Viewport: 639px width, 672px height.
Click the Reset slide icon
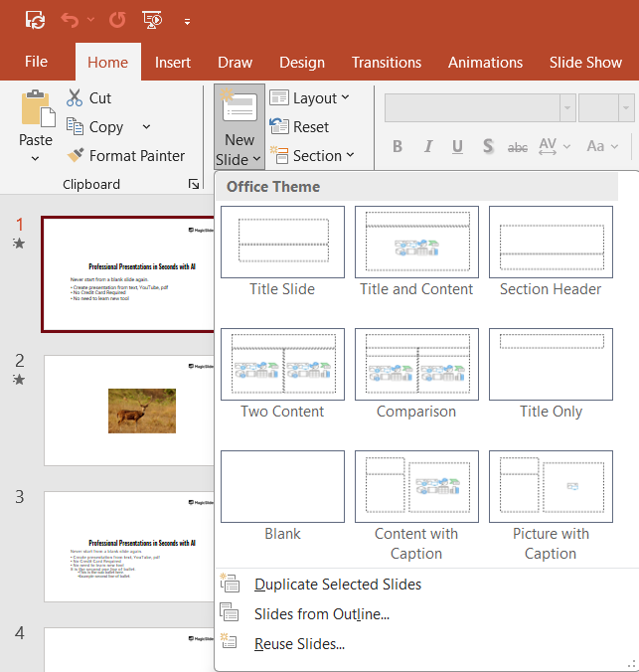click(278, 127)
